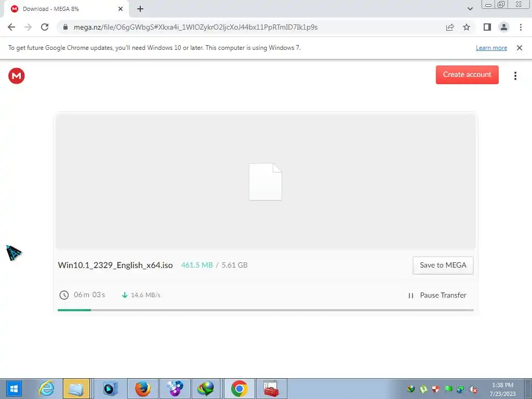Go back to previous page

click(x=11, y=27)
